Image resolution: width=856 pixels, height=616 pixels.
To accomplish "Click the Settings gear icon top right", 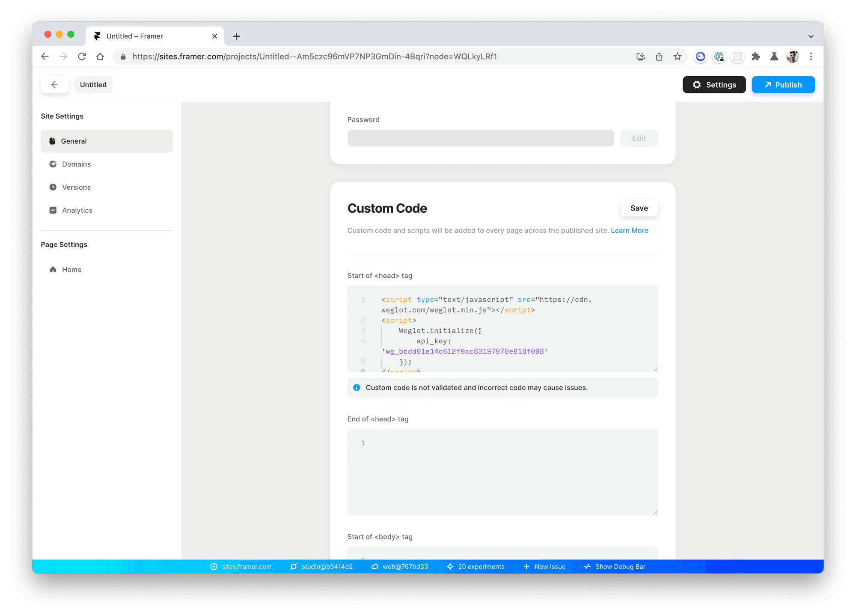I will (697, 84).
